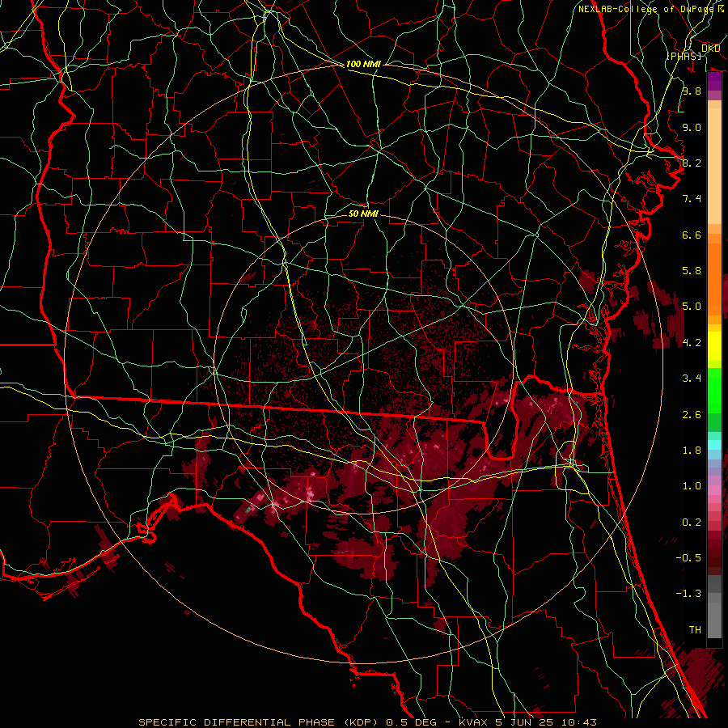The image size is (728, 728).
Task: Click the 9.0 value on the color scale
Action: 692,127
